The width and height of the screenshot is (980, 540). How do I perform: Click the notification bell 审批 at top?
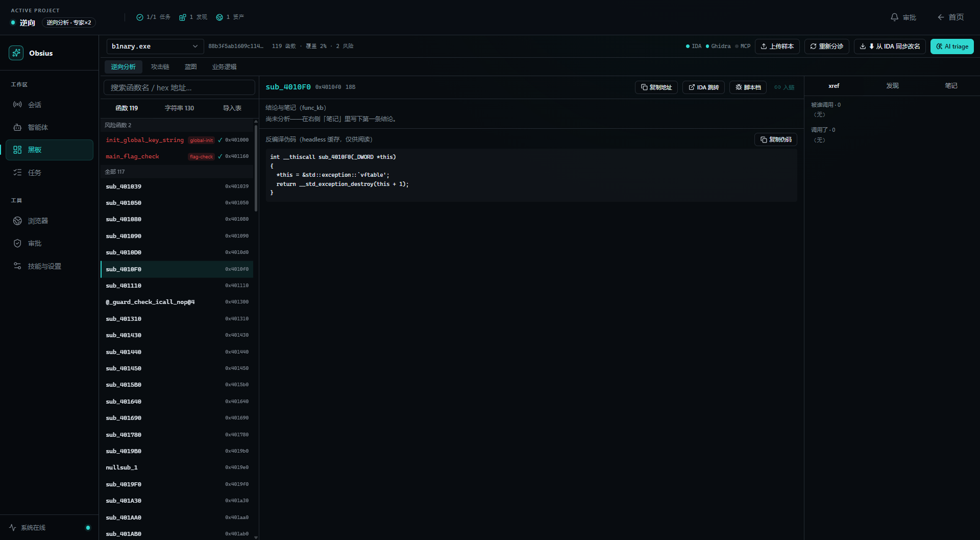point(903,17)
